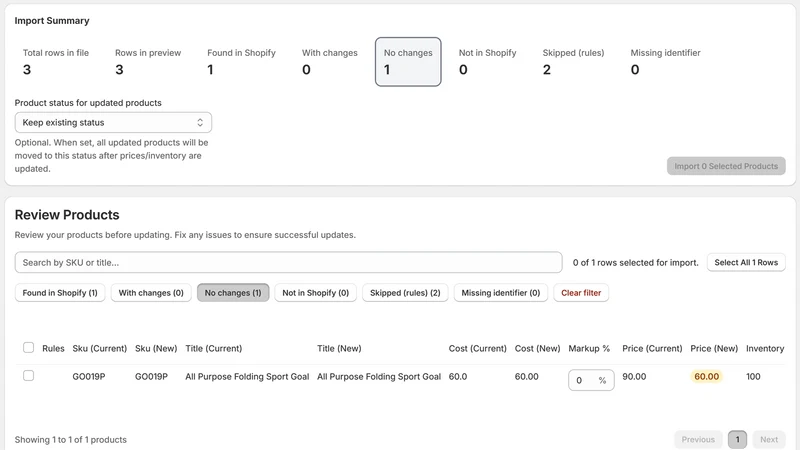
Task: Click the Sku (New) column header
Action: click(x=156, y=348)
